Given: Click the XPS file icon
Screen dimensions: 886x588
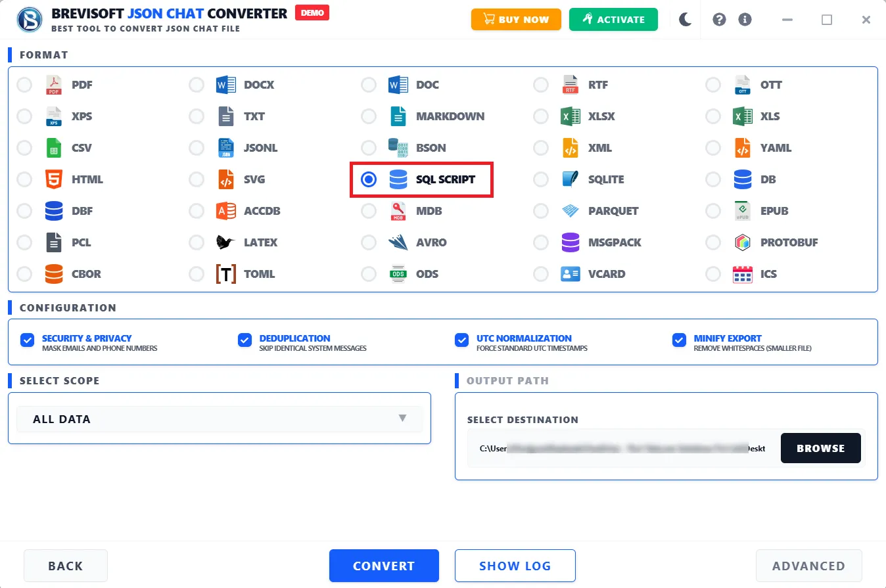Looking at the screenshot, I should (54, 116).
